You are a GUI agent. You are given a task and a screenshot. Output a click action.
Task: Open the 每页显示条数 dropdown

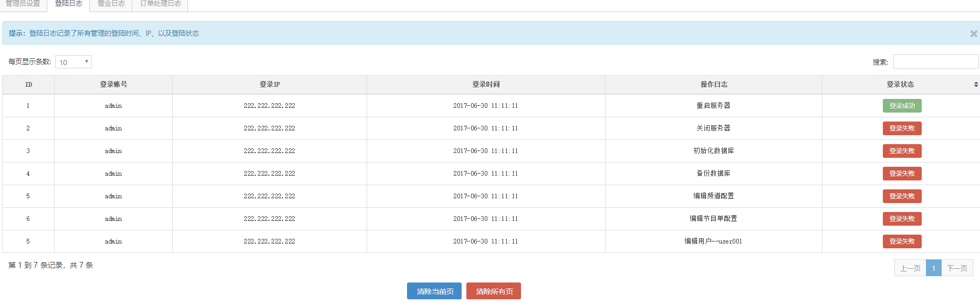click(x=74, y=62)
